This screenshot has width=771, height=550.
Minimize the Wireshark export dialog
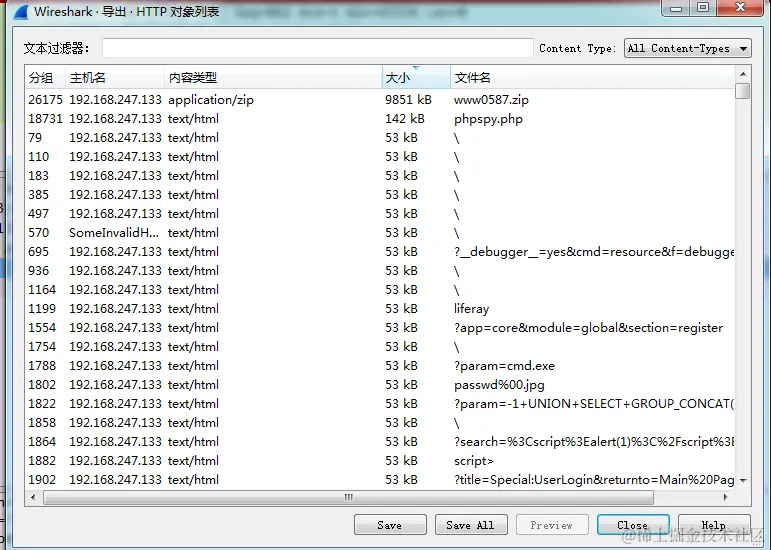[676, 8]
